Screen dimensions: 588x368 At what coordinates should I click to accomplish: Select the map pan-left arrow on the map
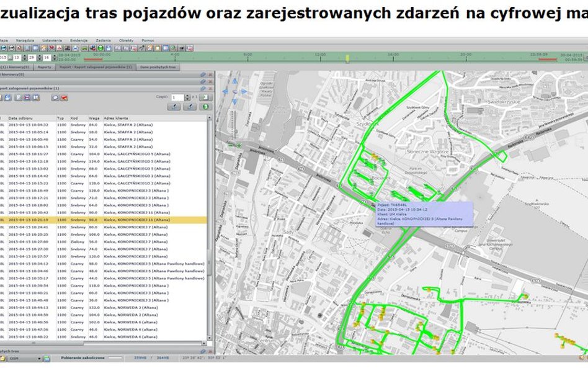(226, 91)
